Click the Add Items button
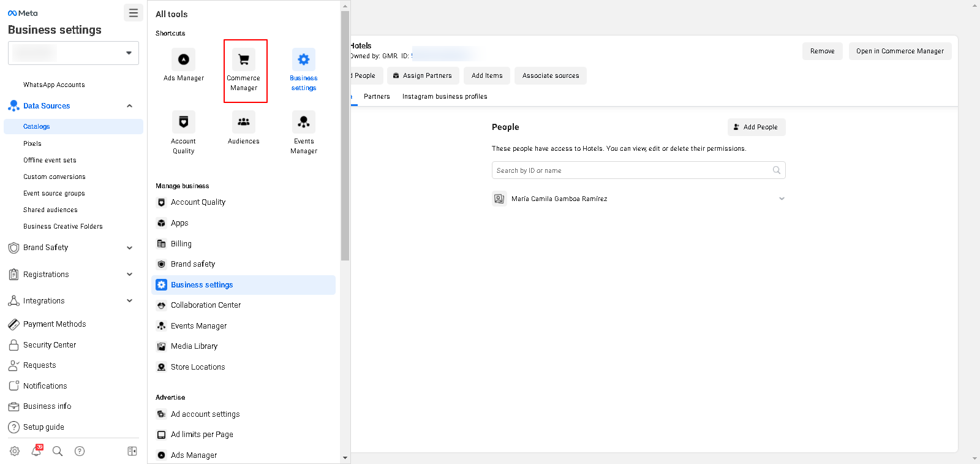This screenshot has height=464, width=980. (487, 76)
